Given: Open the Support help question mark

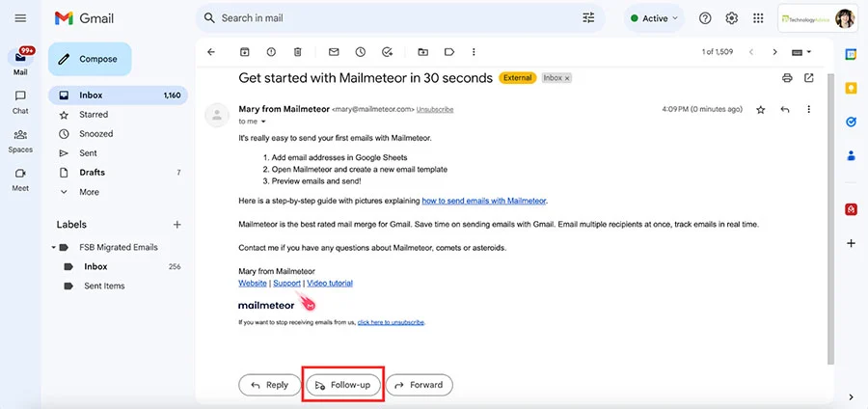Looking at the screenshot, I should pyautogui.click(x=705, y=18).
